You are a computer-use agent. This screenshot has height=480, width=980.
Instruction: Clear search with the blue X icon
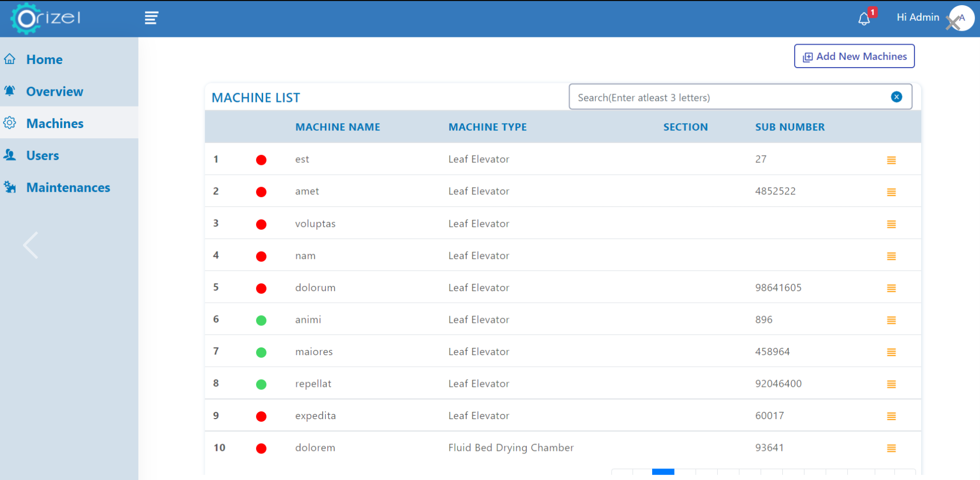[896, 97]
